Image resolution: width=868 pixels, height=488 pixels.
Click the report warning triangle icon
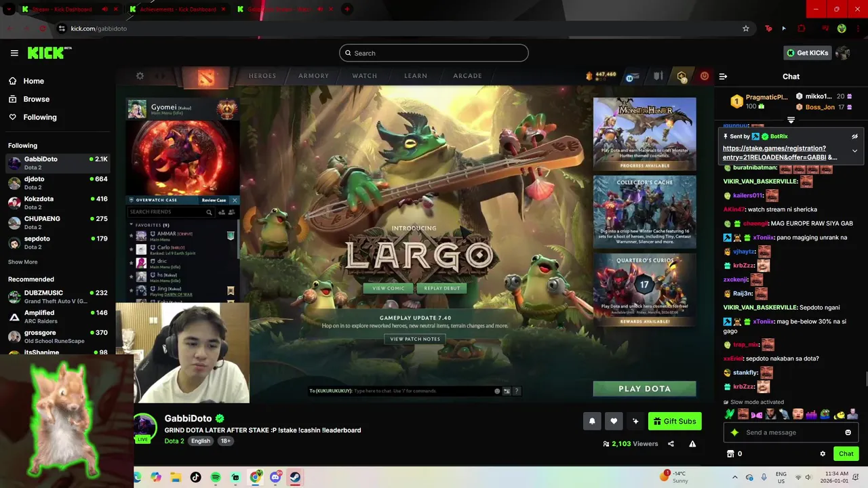[692, 444]
